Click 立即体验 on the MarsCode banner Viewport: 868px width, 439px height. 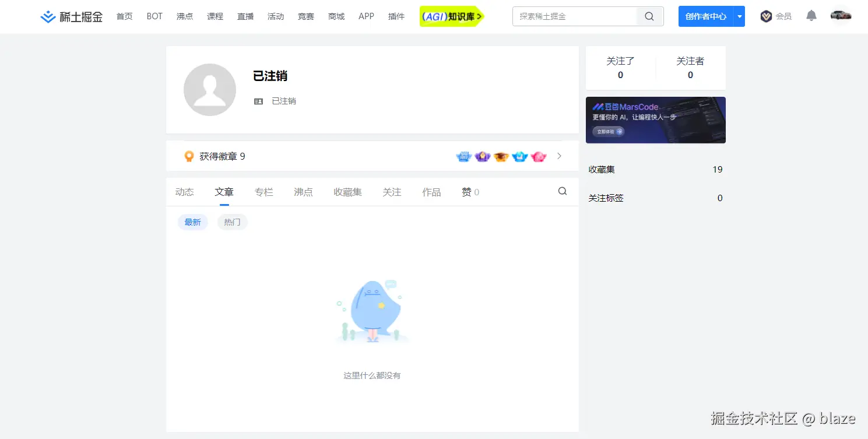(608, 132)
